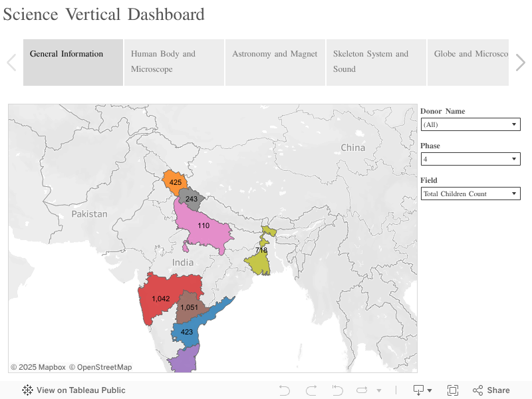The width and height of the screenshot is (532, 399).
Task: Click View on Tableau Public link
Action: 80,390
